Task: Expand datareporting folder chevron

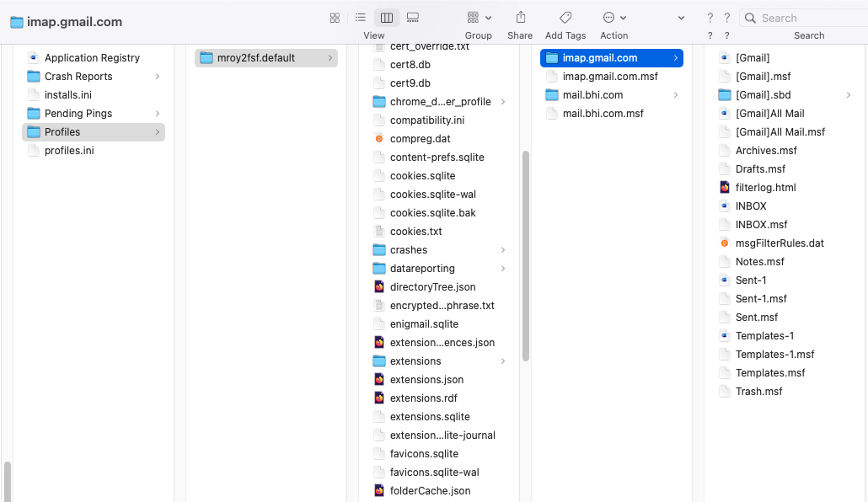Action: tap(502, 269)
